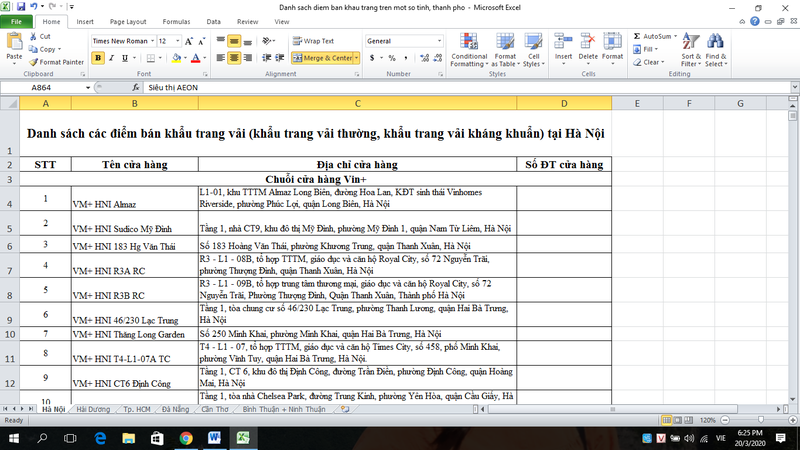Apply comma style number format
Screen dimensions: 800x450
[405, 58]
